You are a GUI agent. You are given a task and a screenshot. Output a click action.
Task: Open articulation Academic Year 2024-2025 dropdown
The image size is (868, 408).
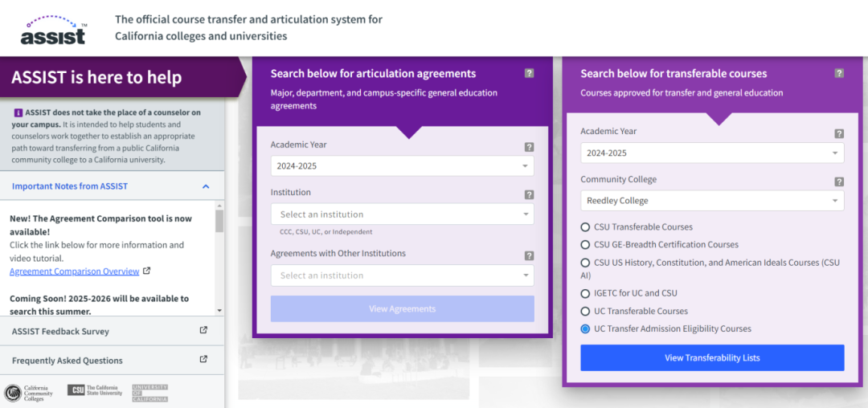(403, 166)
